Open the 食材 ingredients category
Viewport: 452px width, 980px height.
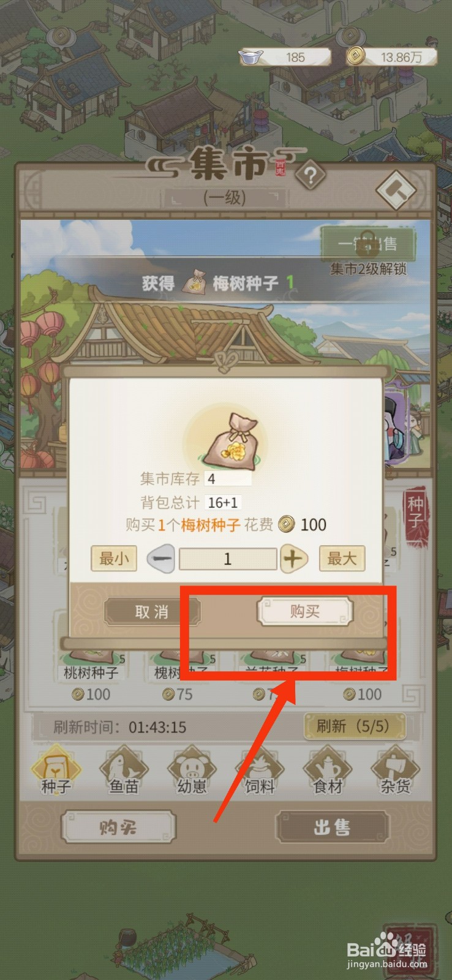click(x=328, y=771)
